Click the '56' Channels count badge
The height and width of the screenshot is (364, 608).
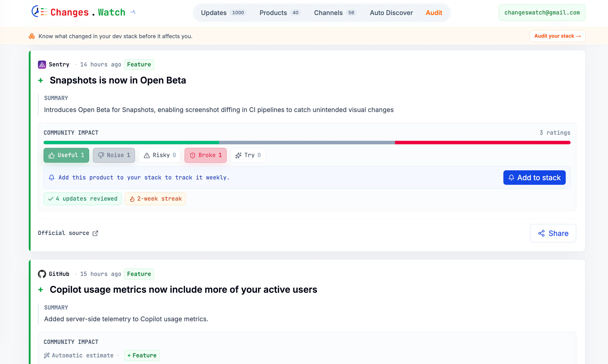(351, 13)
